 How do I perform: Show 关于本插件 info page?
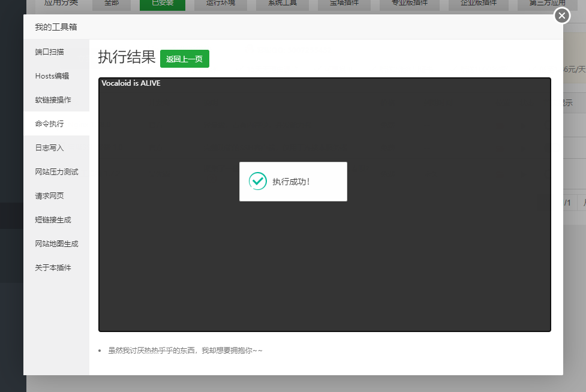click(56, 267)
